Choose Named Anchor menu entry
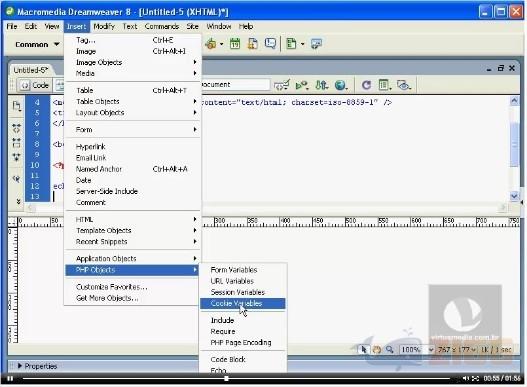 click(x=132, y=169)
